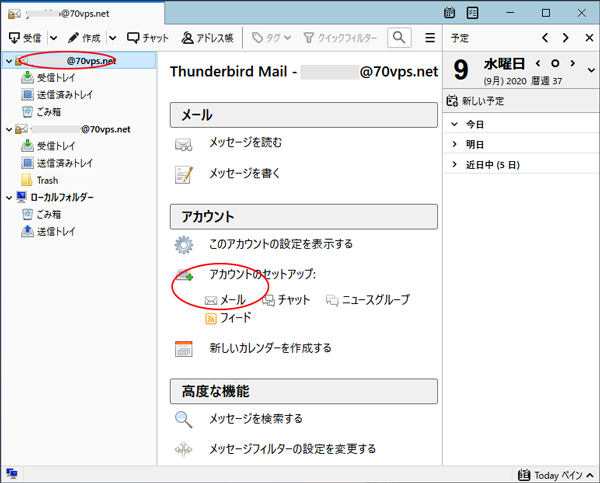Image resolution: width=600 pixels, height=483 pixels.
Task: Click the 作成 (Write) pencil button
Action: [x=84, y=38]
